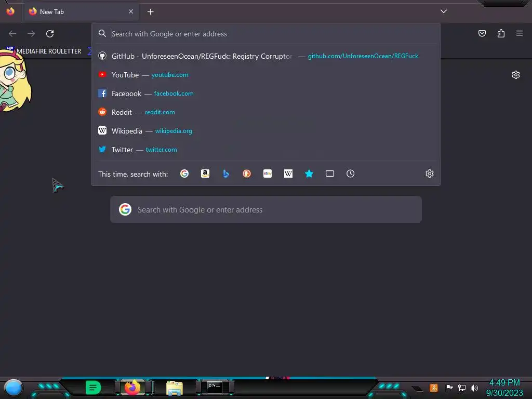Open the YouTube suggestion
The image size is (532, 399).
pos(266,75)
